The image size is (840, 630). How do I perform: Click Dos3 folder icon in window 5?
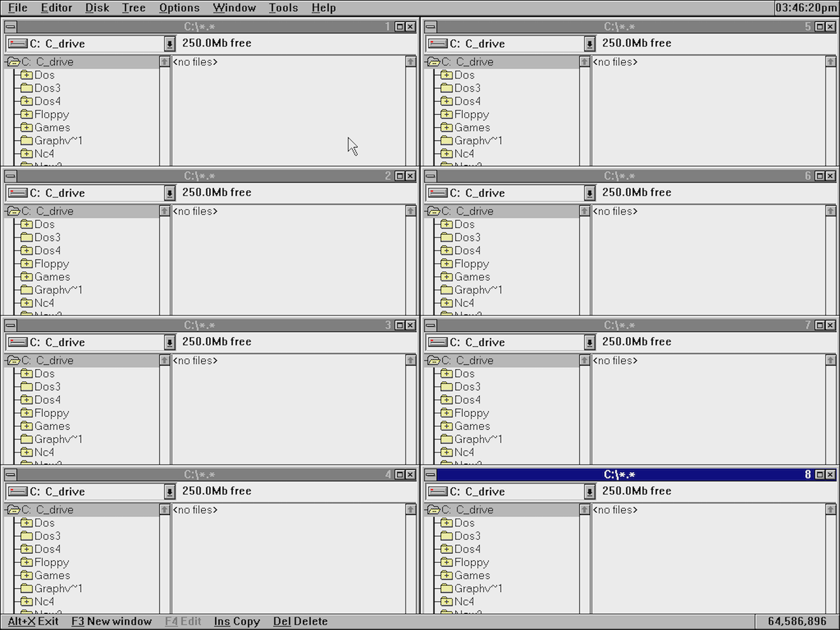(x=446, y=88)
